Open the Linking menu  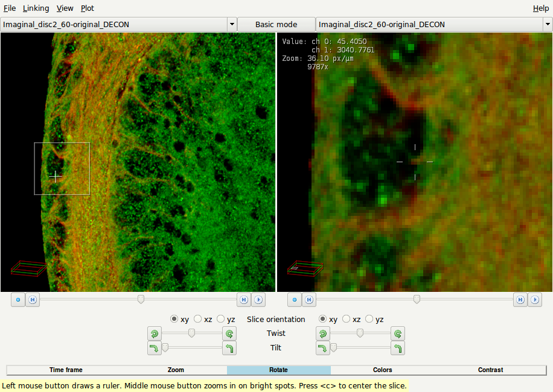point(36,8)
